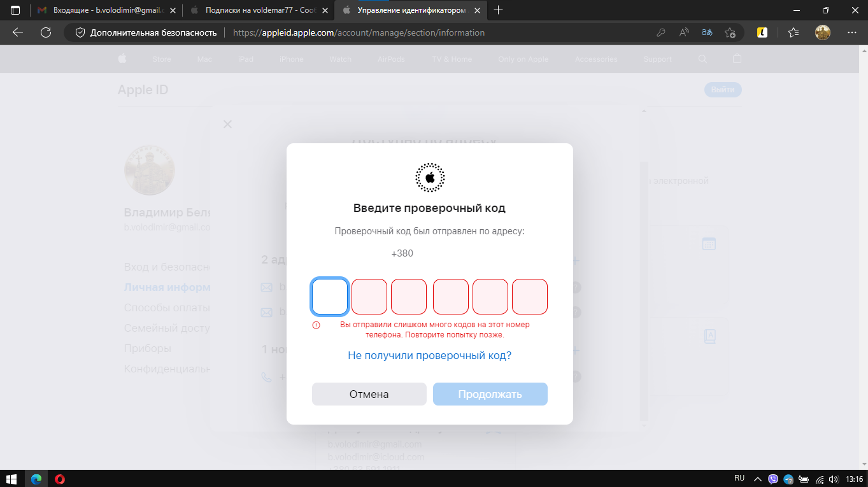
Task: Open Only on Apple in navigation
Action: [523, 59]
